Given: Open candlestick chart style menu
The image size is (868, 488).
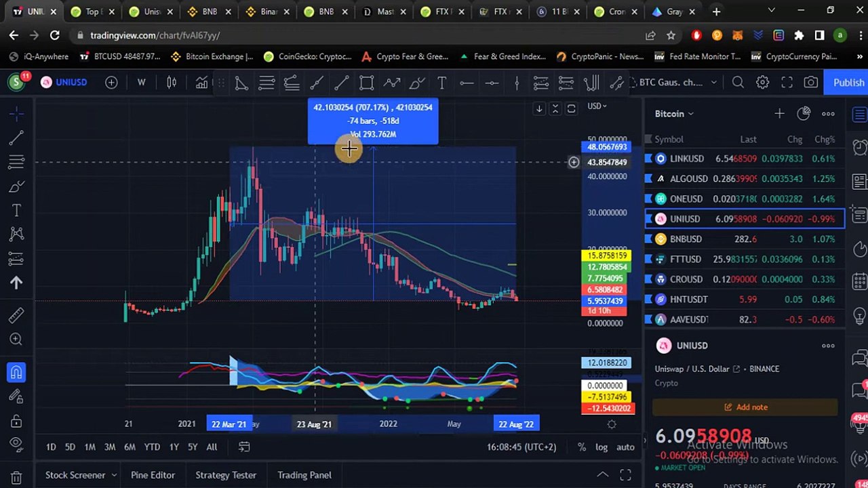Looking at the screenshot, I should [172, 83].
